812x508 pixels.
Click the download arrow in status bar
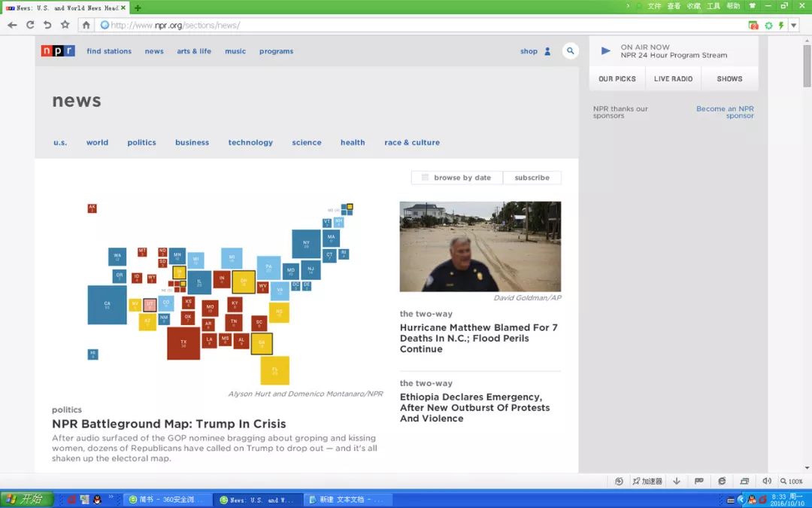pos(677,481)
